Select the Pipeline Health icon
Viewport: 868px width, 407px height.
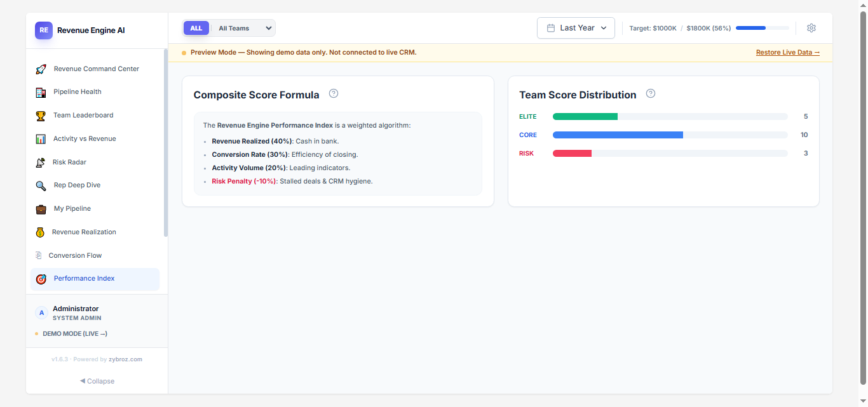pos(41,91)
